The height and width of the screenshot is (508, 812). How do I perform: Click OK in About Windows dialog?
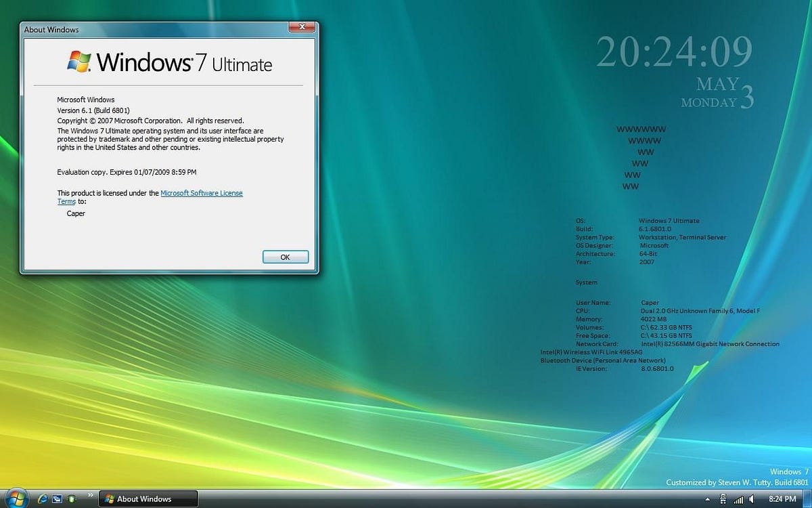(x=285, y=257)
